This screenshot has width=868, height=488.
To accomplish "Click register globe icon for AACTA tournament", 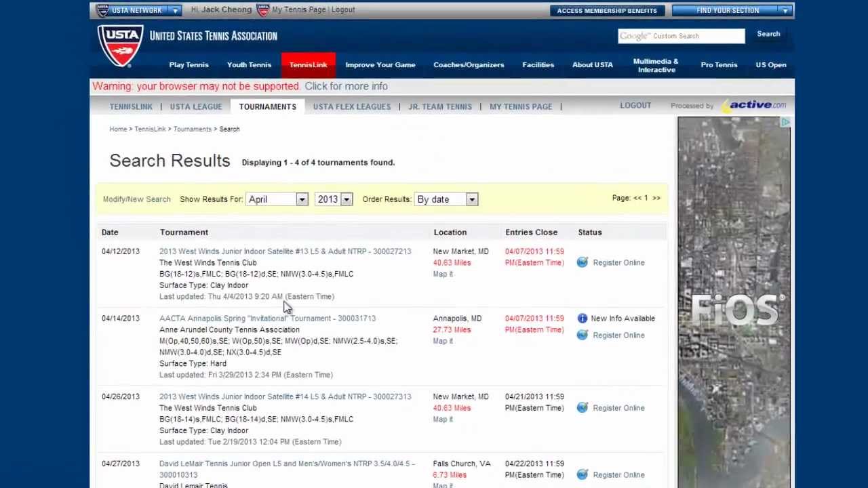I will coord(583,335).
